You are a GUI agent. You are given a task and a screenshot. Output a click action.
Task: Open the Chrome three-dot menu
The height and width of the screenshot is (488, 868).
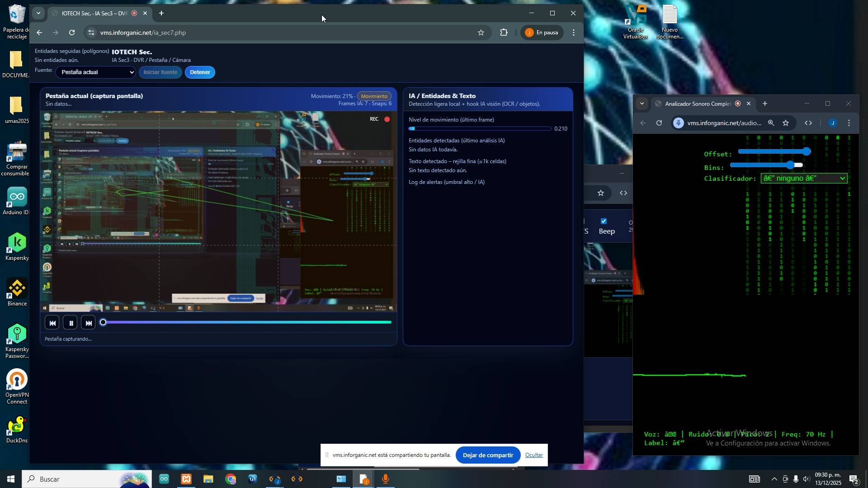point(574,33)
